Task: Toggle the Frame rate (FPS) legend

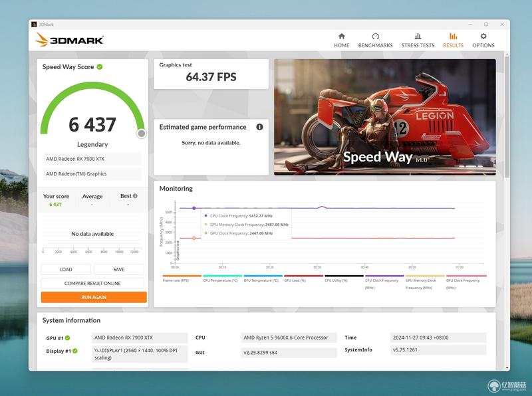Action: [182, 278]
